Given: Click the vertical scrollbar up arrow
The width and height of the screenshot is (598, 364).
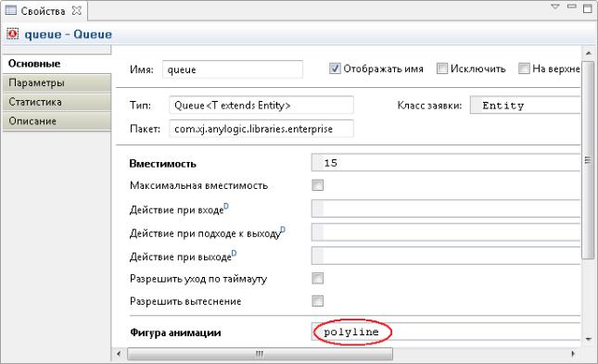Looking at the screenshot, I should (x=588, y=54).
